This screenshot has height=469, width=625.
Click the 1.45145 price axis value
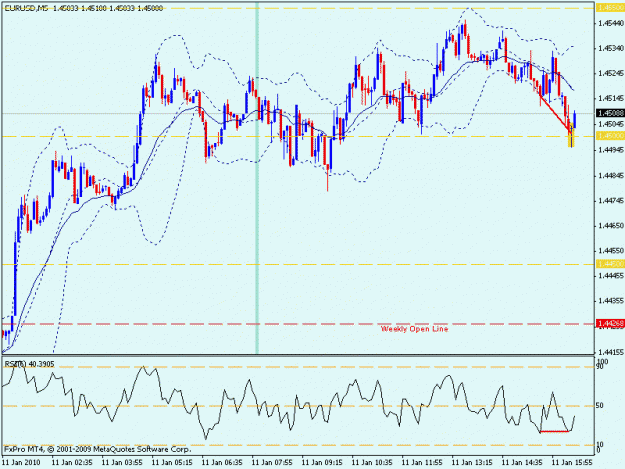611,98
